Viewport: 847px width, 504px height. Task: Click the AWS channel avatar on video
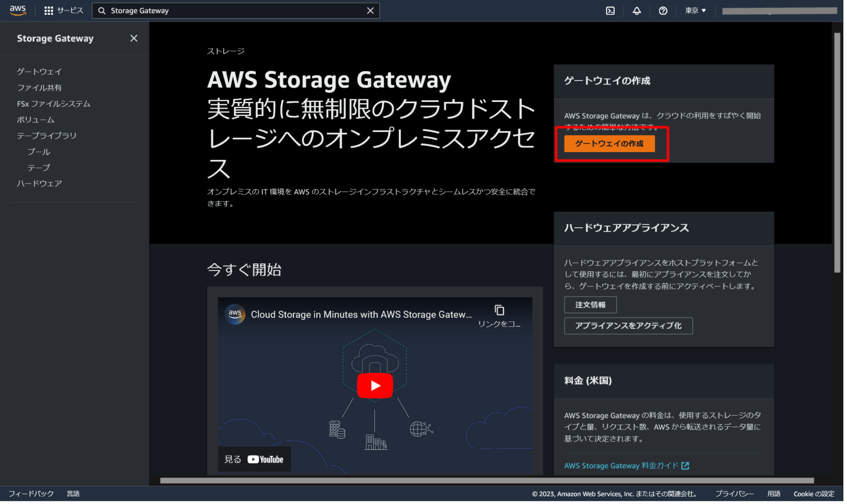[x=236, y=315]
